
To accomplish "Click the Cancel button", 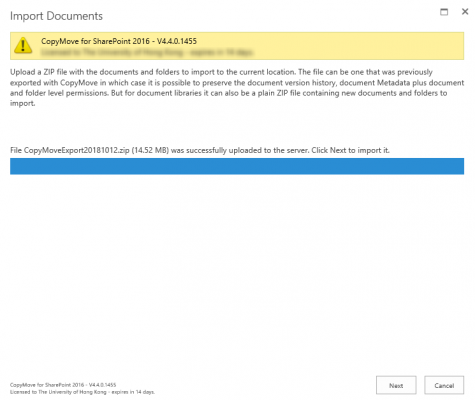I will (x=444, y=385).
